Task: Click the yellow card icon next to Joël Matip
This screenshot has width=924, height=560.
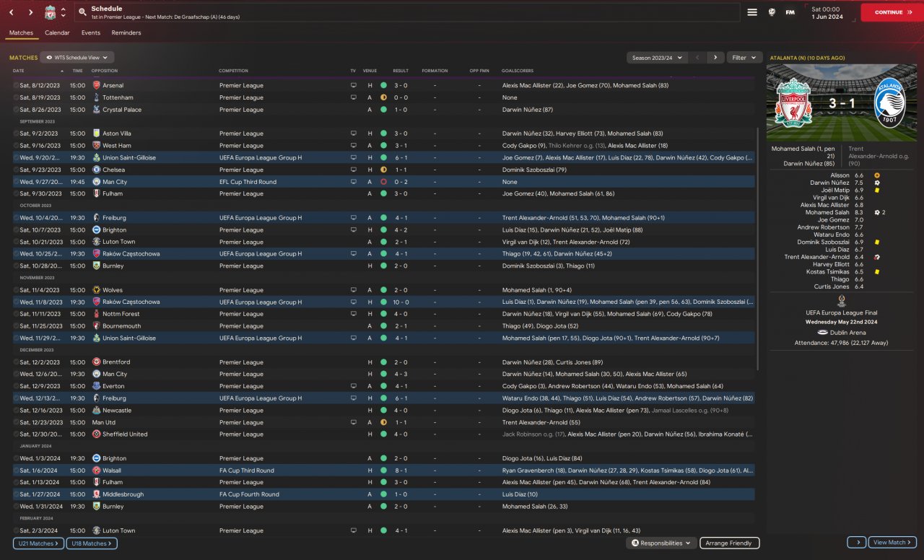Action: tap(876, 190)
